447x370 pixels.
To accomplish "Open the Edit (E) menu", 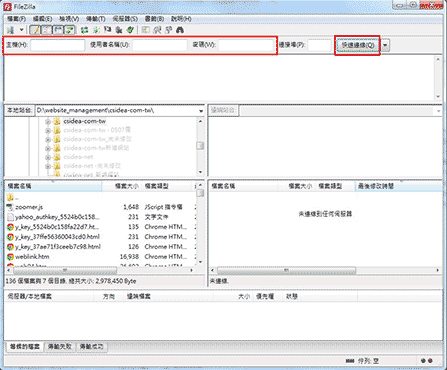I will 42,19.
